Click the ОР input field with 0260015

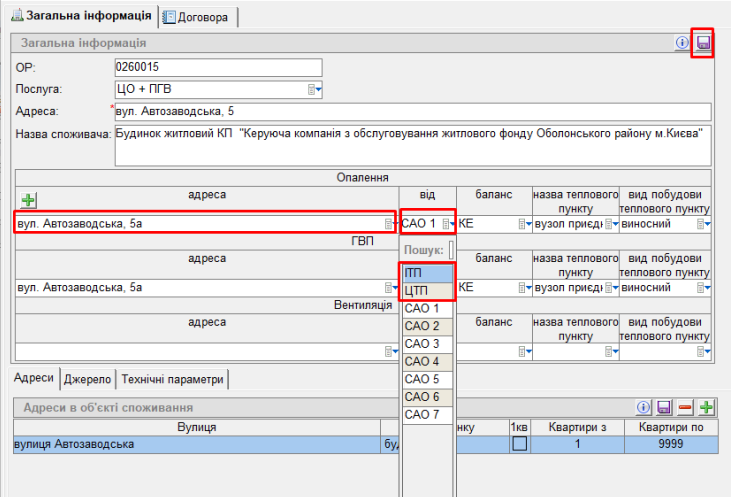click(219, 67)
